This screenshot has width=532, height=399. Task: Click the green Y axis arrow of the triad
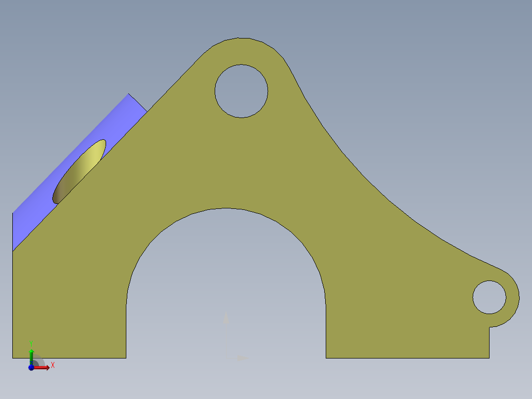(31, 357)
